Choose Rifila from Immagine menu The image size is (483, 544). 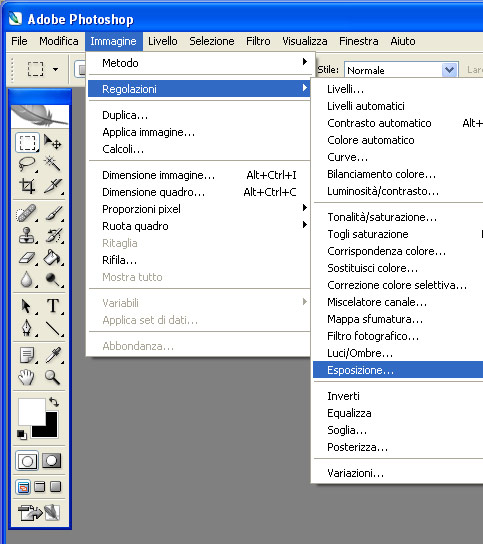pyautogui.click(x=198, y=260)
